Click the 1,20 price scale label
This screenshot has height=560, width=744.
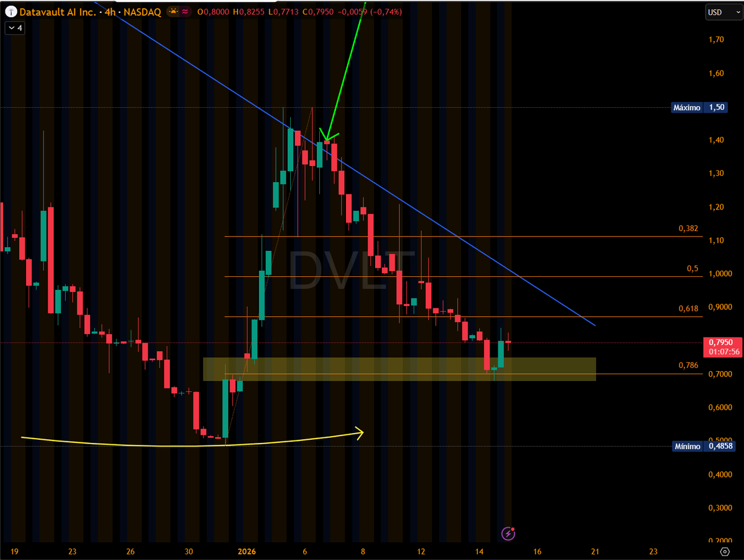[715, 207]
